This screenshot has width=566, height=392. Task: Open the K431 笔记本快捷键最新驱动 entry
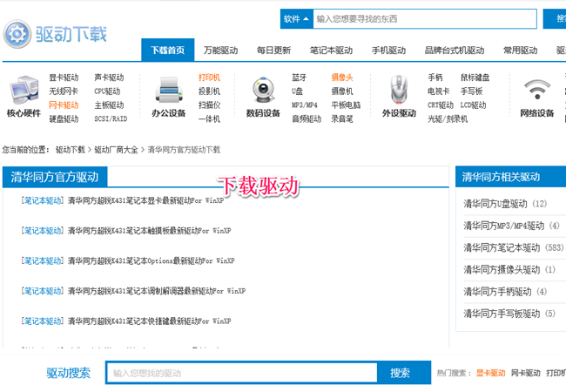(x=150, y=321)
